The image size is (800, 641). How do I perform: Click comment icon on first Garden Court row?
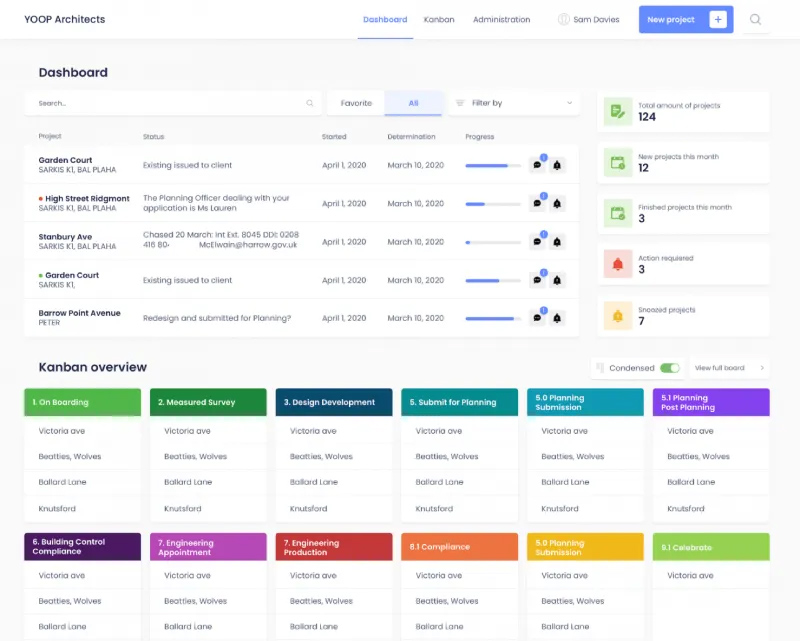537,165
